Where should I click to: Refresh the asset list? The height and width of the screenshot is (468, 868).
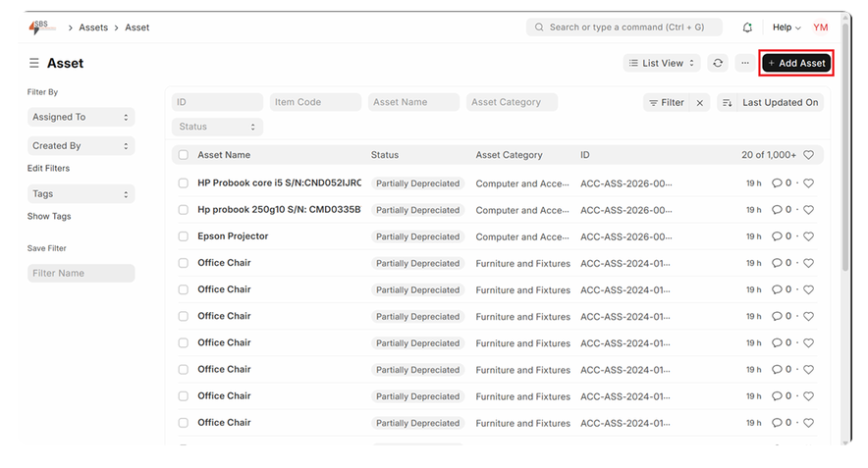click(x=718, y=63)
